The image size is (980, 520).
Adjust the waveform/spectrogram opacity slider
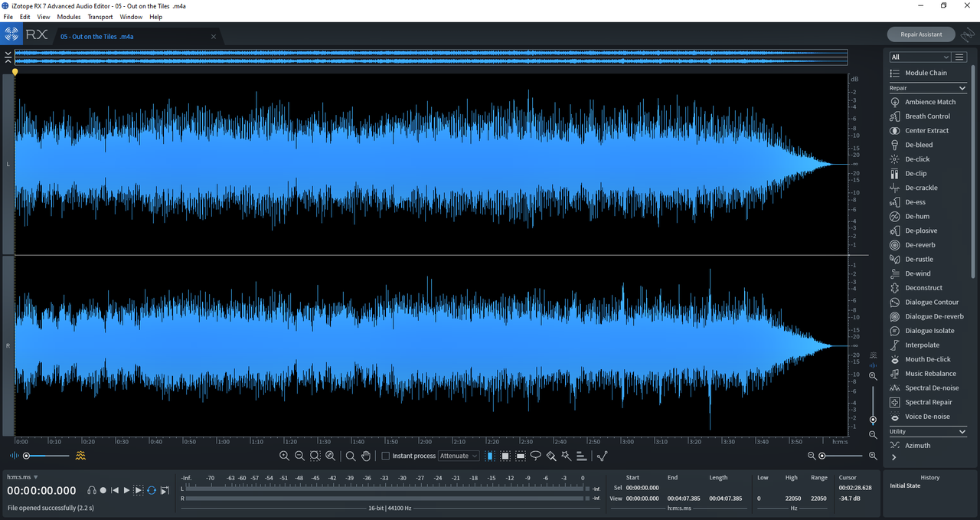(47, 456)
